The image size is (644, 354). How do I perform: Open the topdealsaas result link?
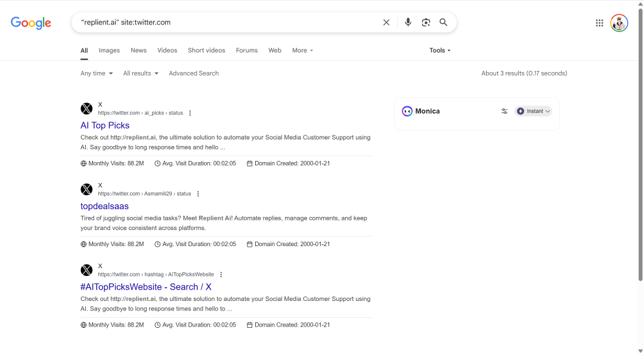[x=104, y=206]
